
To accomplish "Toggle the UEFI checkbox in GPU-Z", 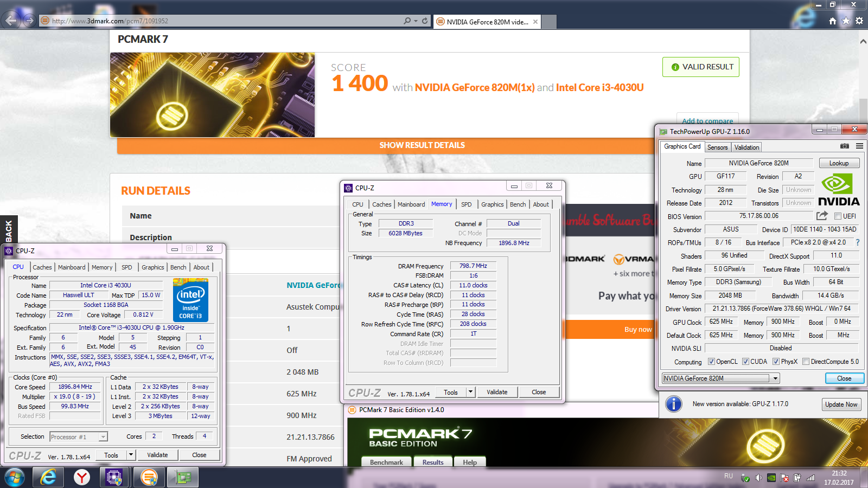I will coord(838,216).
